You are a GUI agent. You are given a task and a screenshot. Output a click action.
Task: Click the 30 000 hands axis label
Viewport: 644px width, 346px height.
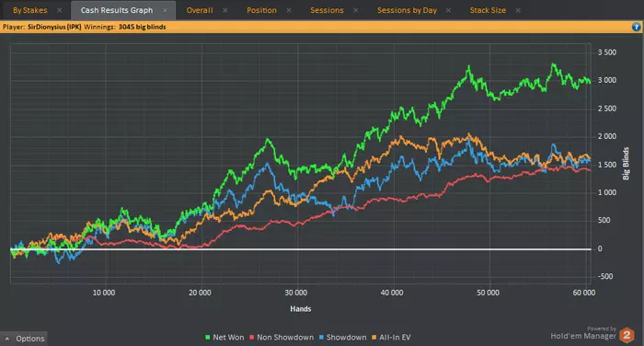pos(295,293)
